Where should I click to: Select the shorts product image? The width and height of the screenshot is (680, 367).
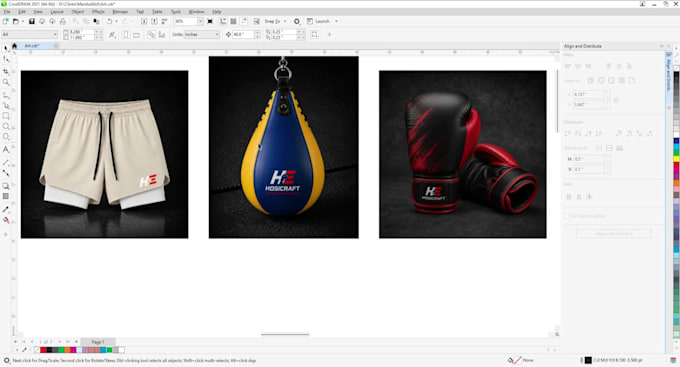click(105, 154)
